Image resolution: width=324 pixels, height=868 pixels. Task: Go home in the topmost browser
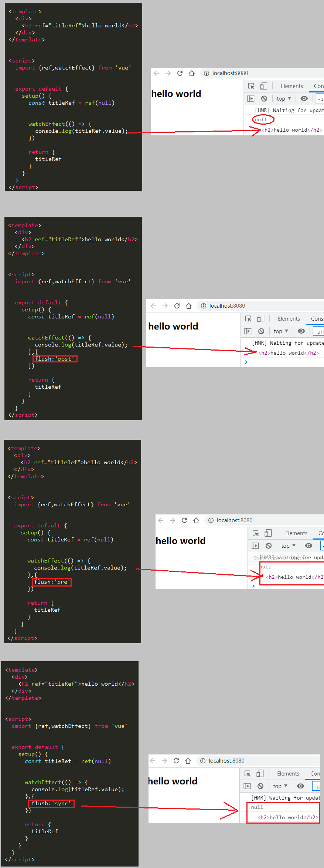point(192,73)
